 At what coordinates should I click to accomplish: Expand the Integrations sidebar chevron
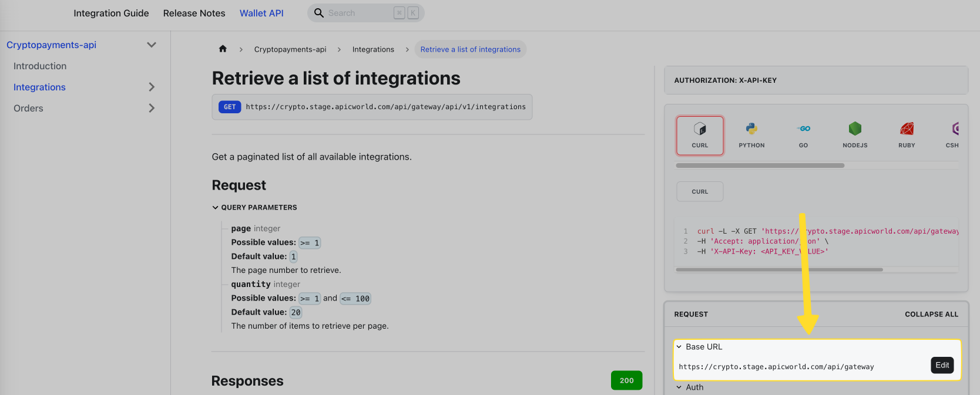point(152,87)
